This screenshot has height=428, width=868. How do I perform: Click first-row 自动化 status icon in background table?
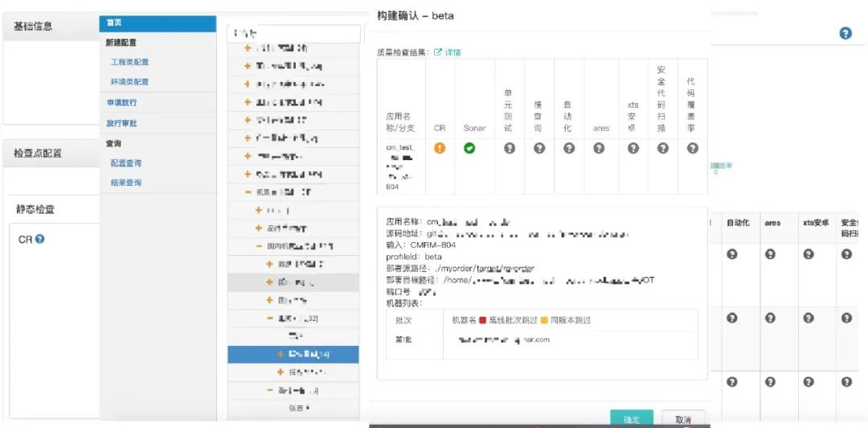pos(732,254)
